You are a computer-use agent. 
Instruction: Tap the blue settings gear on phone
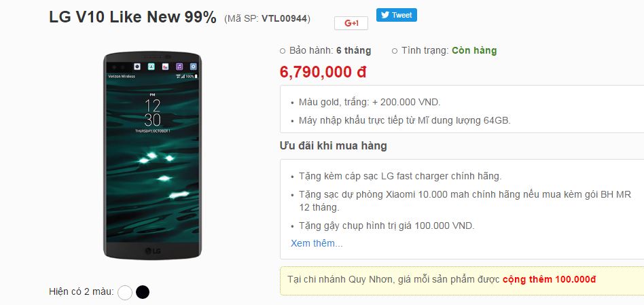(193, 66)
